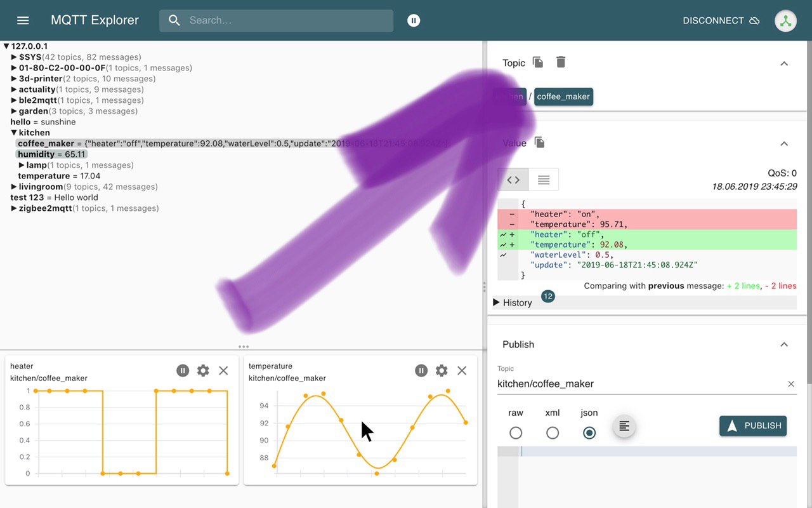812x508 pixels.
Task: Select the kitchen humidity topic row
Action: pyautogui.click(x=51, y=154)
